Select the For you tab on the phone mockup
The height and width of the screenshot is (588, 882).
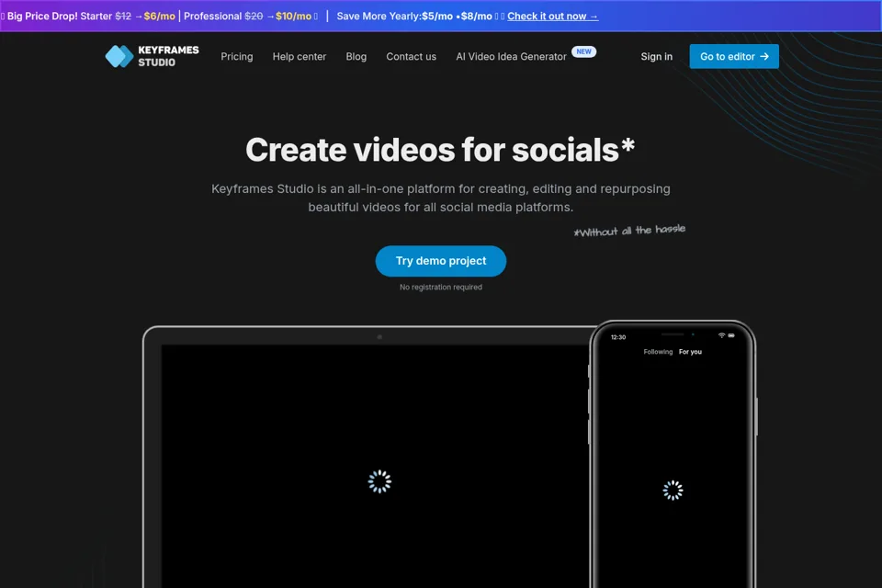click(x=690, y=352)
